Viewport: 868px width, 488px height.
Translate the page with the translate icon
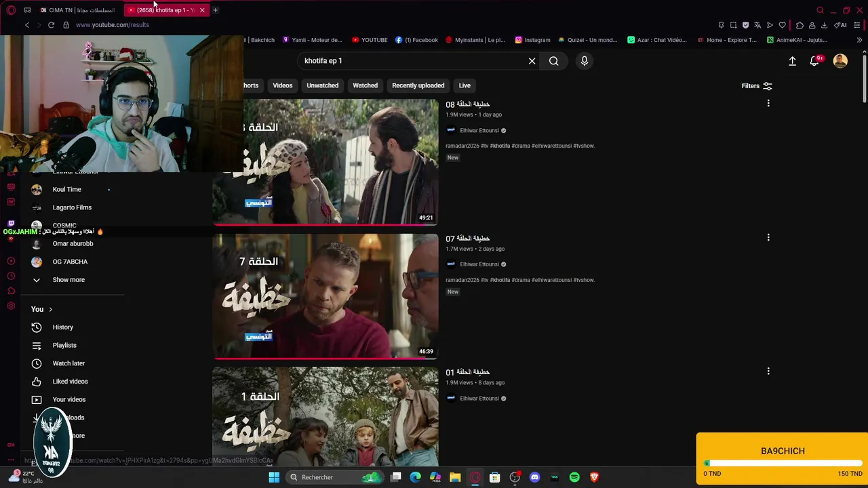click(x=757, y=25)
